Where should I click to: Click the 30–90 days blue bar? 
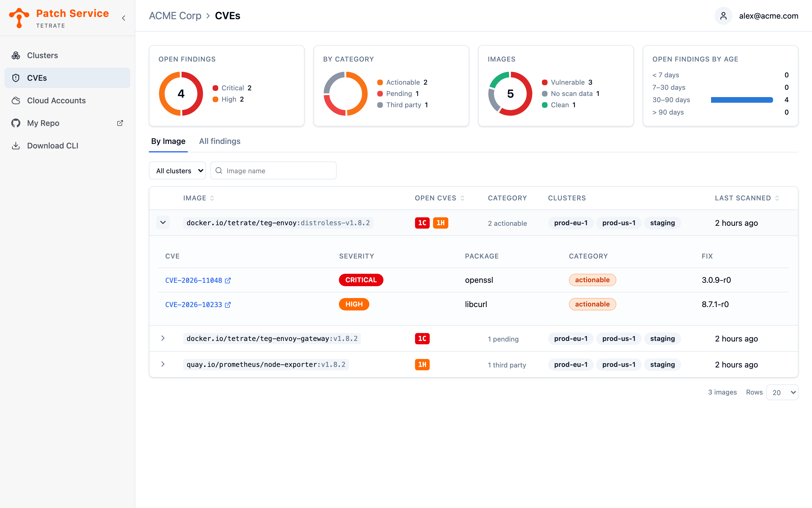742,100
